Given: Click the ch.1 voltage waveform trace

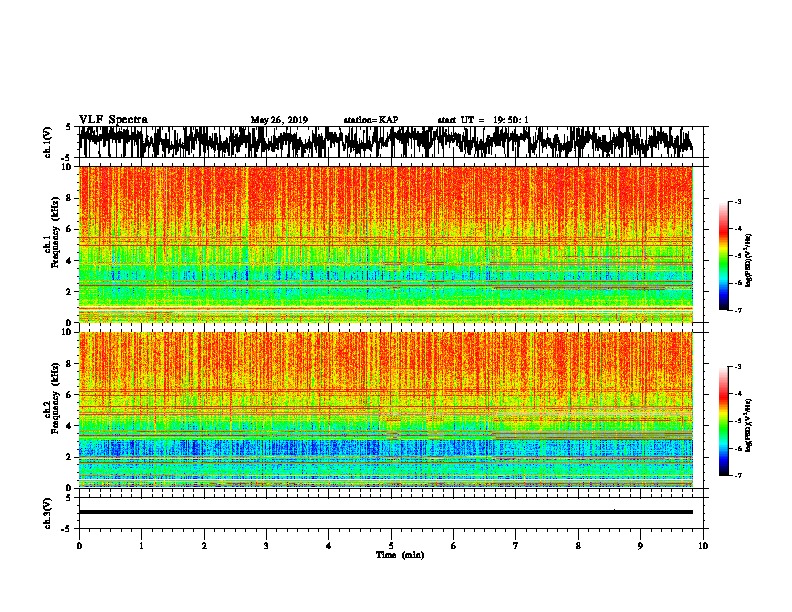Looking at the screenshot, I should coord(385,141).
